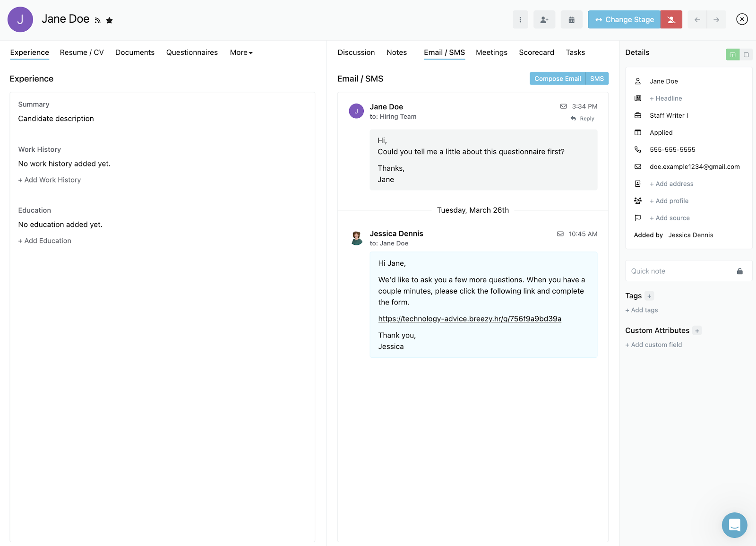Image resolution: width=756 pixels, height=546 pixels.
Task: Click Add Work History link
Action: 50,180
